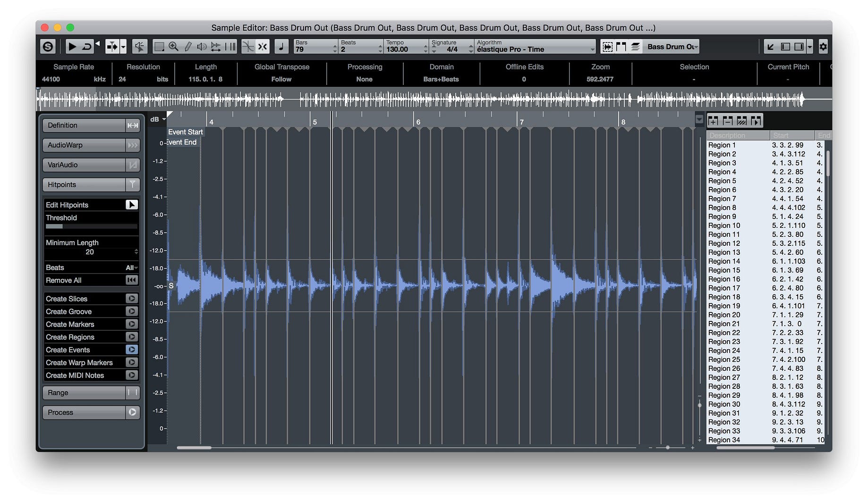Open the Bass Drum Out selector dropdown

(x=671, y=46)
